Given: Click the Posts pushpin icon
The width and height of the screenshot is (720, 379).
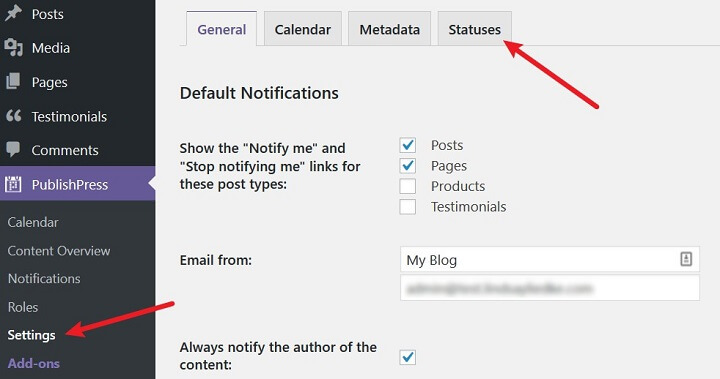Looking at the screenshot, I should tap(13, 13).
